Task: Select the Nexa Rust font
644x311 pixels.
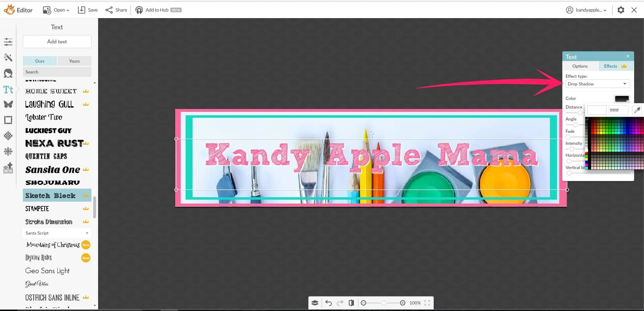Action: pyautogui.click(x=57, y=143)
